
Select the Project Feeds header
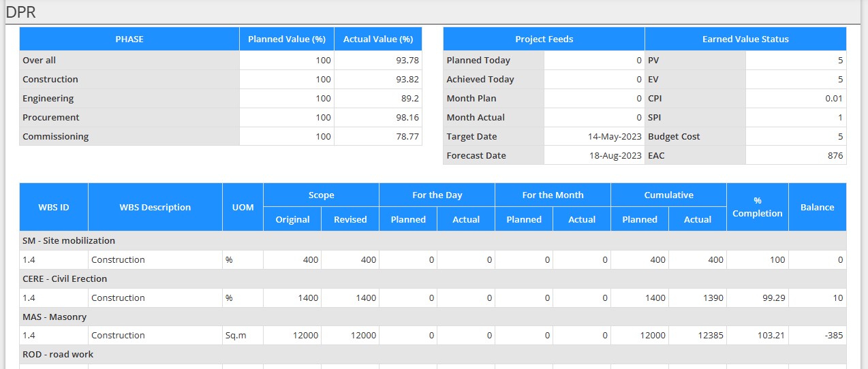[x=544, y=39]
